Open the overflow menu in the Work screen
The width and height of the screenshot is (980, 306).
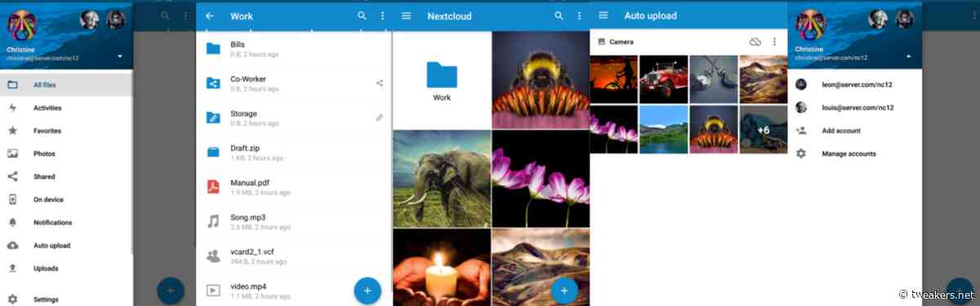382,16
